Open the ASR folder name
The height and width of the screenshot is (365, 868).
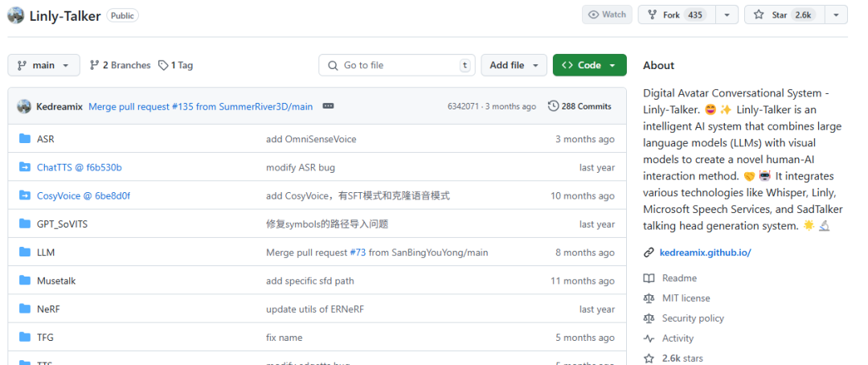(45, 139)
